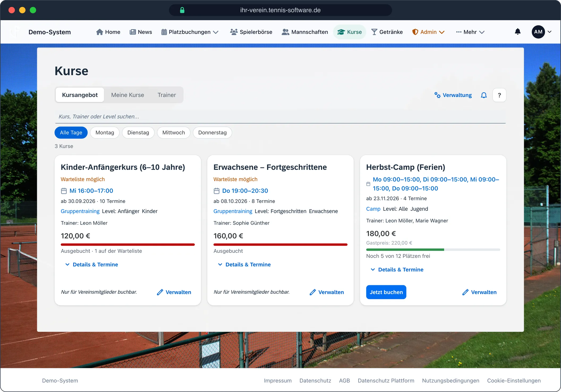Filter courses by Mittwoch
The image size is (561, 392).
pyautogui.click(x=173, y=133)
